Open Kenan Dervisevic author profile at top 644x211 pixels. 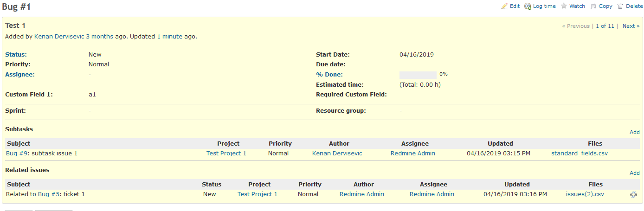tap(59, 36)
